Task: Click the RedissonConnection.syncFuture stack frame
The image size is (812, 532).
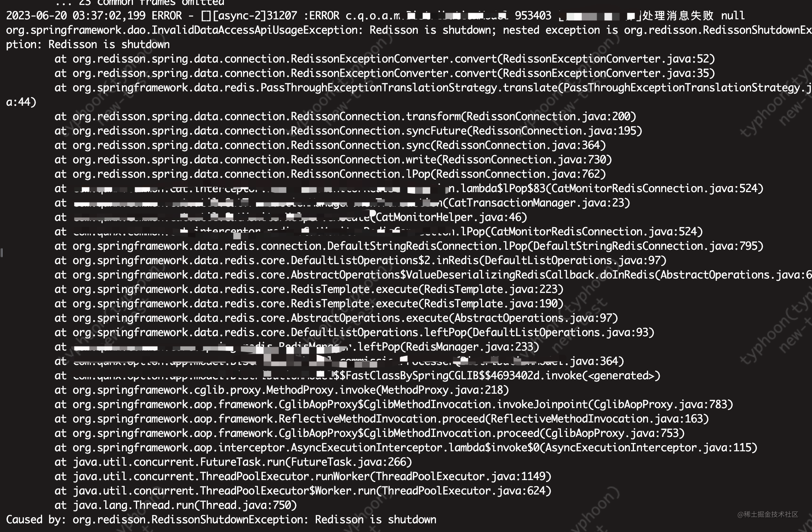Action: 348,131
